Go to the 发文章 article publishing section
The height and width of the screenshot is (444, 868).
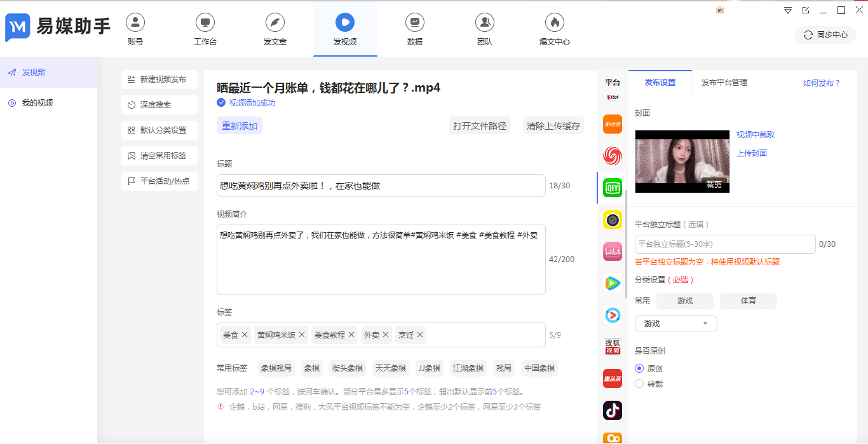(x=275, y=30)
